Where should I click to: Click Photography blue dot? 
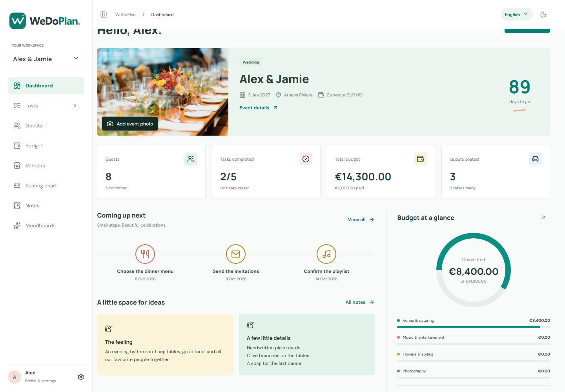399,371
